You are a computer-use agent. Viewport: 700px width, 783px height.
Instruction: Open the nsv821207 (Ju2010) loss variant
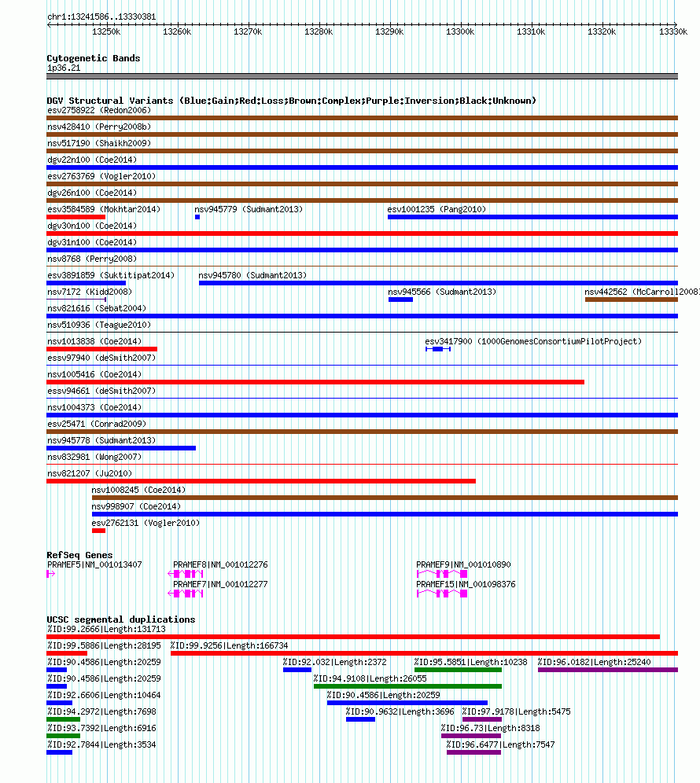[261, 480]
